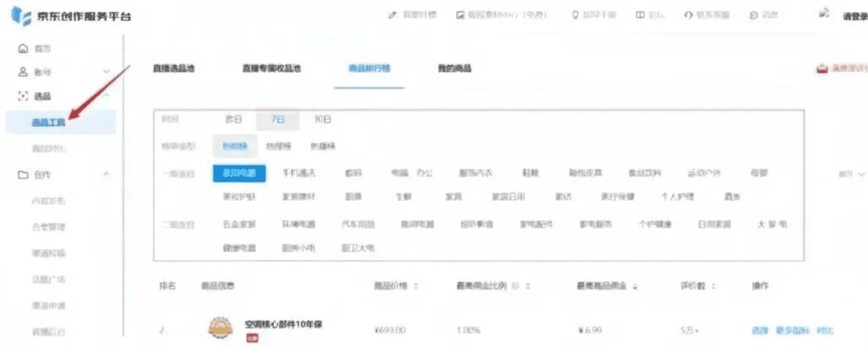Viewport: 868px width, 348px height.
Task: Select the 30日 time range option
Action: click(x=322, y=119)
